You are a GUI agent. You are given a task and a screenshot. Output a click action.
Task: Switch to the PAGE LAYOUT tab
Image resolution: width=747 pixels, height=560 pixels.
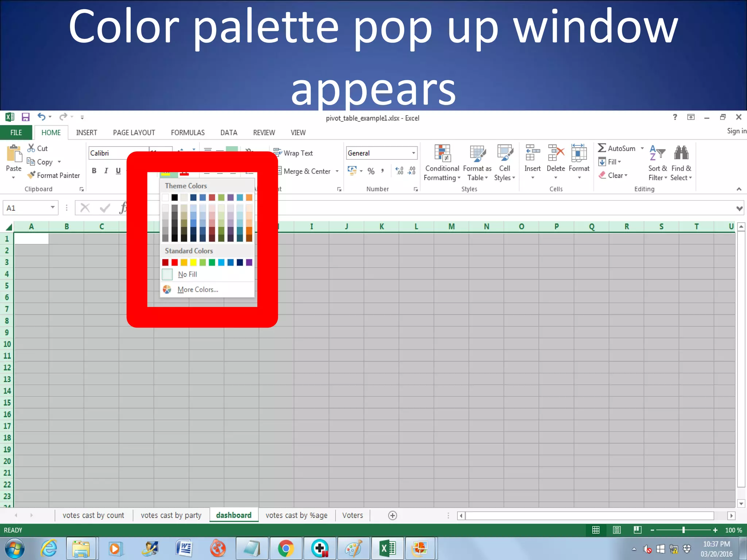(134, 133)
